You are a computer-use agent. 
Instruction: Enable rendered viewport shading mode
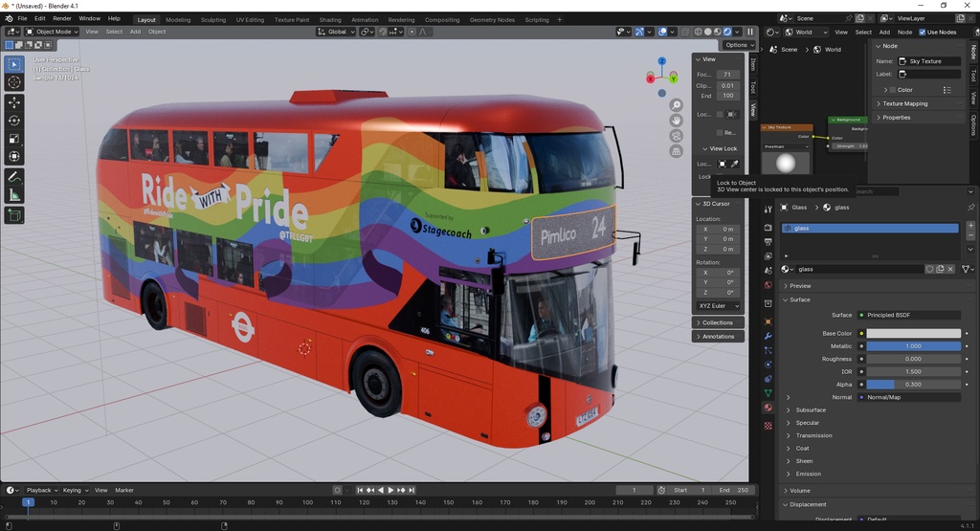[x=727, y=32]
